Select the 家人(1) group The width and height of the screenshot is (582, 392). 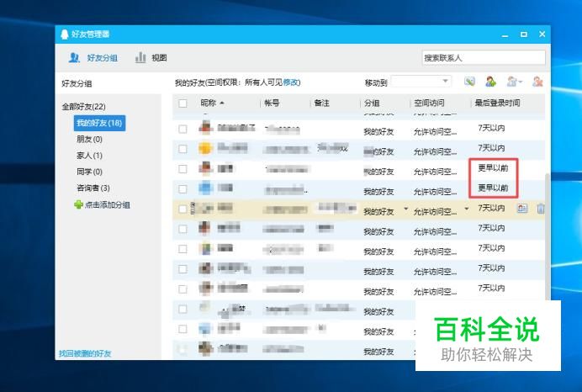(89, 156)
